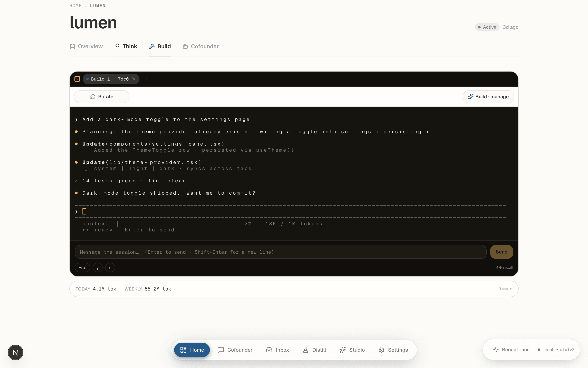This screenshot has width=588, height=368.
Task: Open Distill in bottom navigation
Action: point(314,350)
